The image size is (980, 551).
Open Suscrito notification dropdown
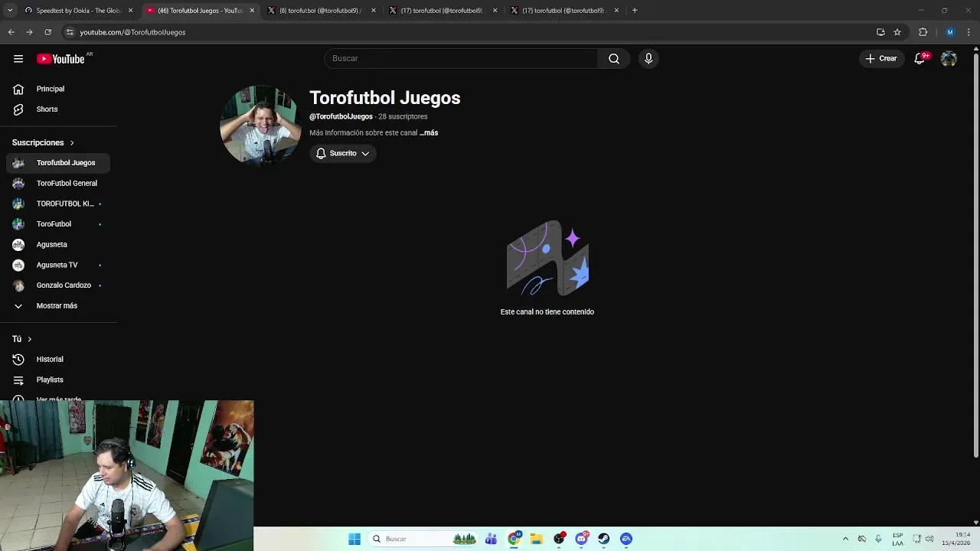click(x=343, y=154)
